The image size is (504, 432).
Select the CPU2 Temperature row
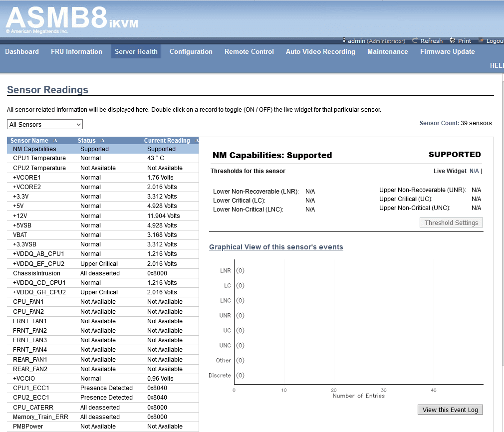(x=103, y=168)
